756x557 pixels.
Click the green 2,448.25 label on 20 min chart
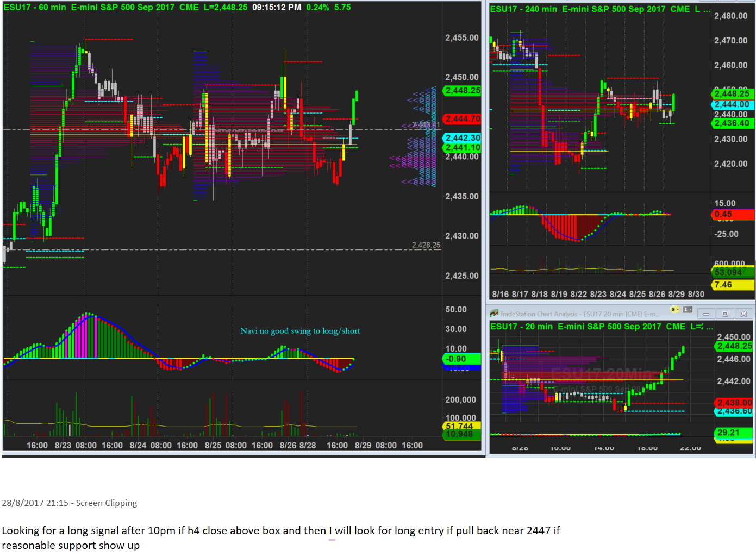pyautogui.click(x=734, y=346)
